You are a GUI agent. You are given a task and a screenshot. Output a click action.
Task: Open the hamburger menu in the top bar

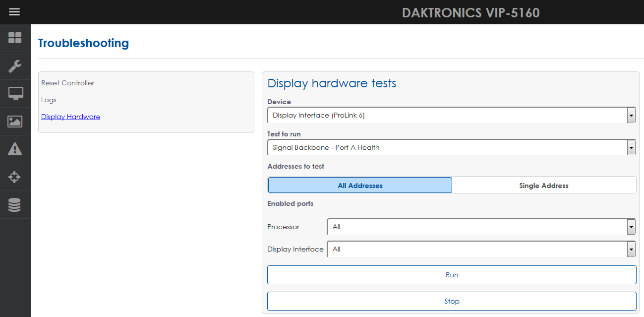pyautogui.click(x=14, y=12)
